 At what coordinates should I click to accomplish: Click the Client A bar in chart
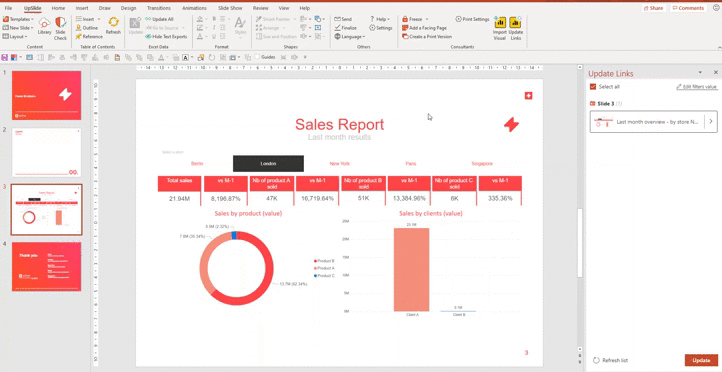pos(411,269)
